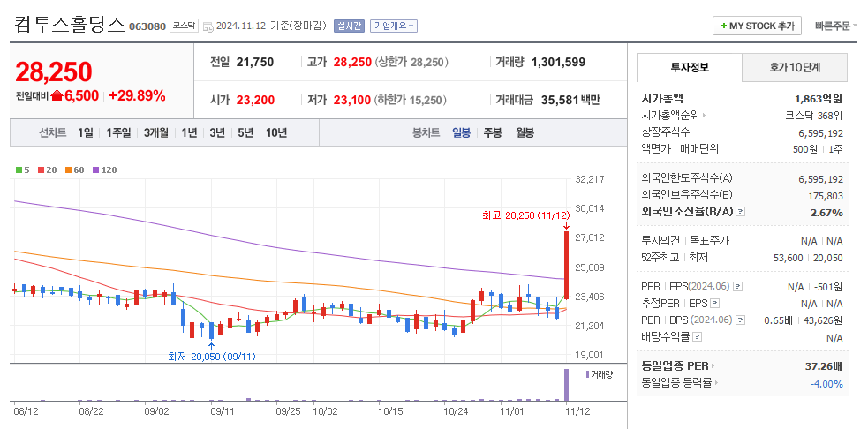Click the 시가총액 value 1,863억원
Image resolution: width=868 pixels, height=429 pixels.
click(819, 99)
